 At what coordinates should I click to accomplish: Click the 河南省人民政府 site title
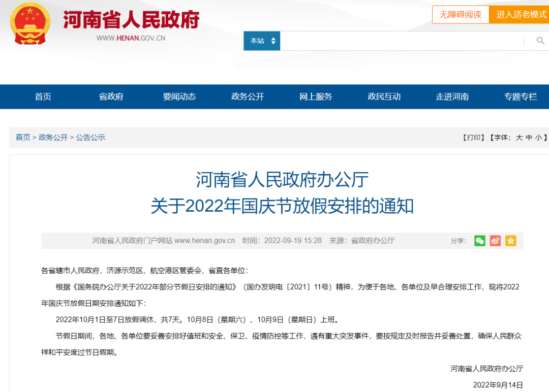pyautogui.click(x=131, y=20)
